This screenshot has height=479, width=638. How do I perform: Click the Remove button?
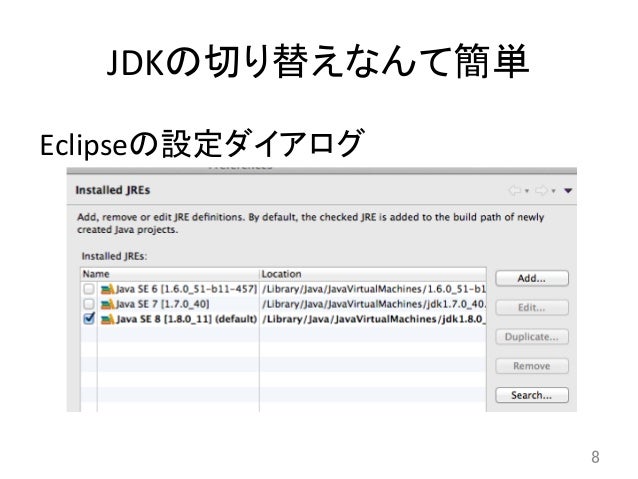(x=531, y=366)
